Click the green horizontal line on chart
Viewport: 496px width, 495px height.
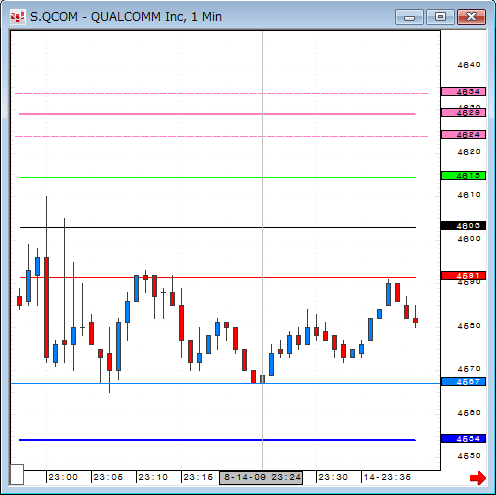click(218, 177)
